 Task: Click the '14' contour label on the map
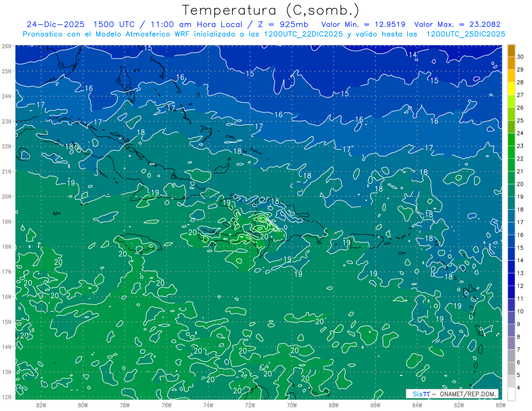tap(413, 55)
